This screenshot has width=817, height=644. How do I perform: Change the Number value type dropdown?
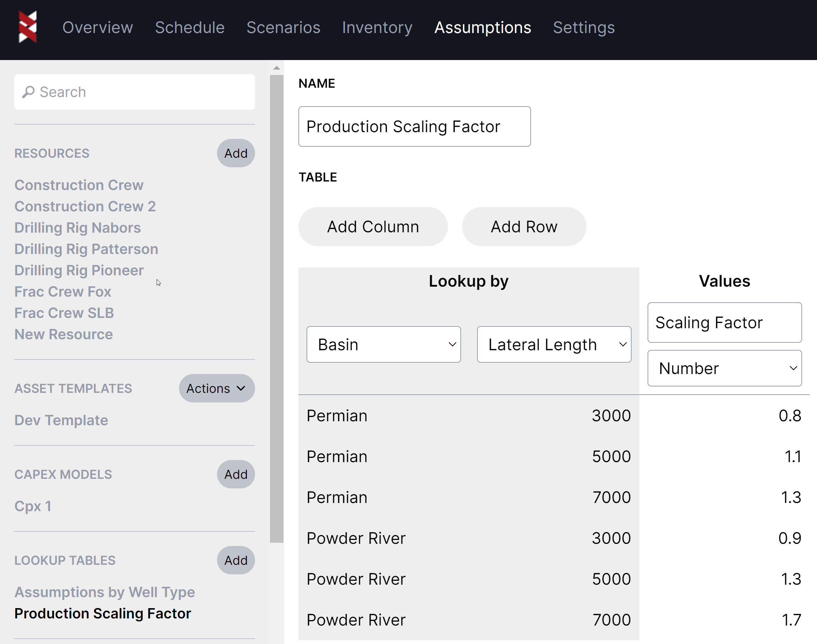click(724, 368)
